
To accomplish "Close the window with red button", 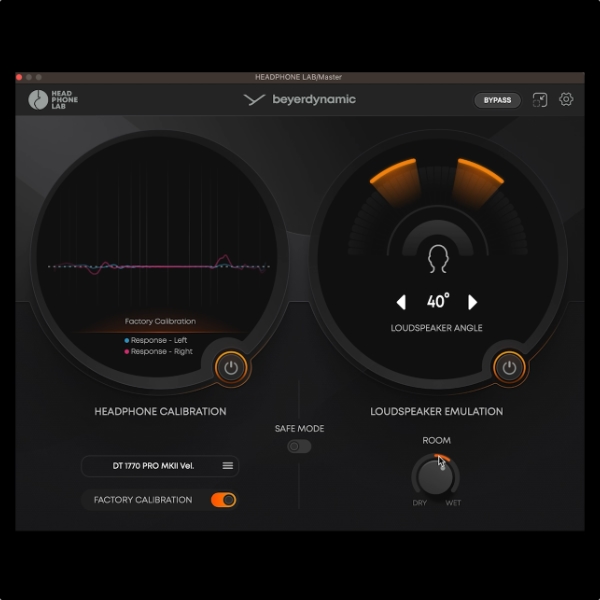I will [x=19, y=77].
